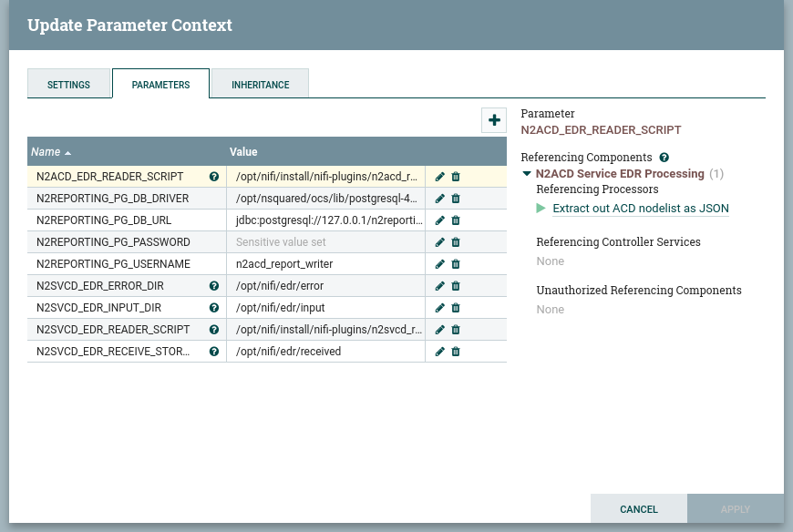Switch to the SETTINGS tab
Screen dimensions: 793x532
68,85
